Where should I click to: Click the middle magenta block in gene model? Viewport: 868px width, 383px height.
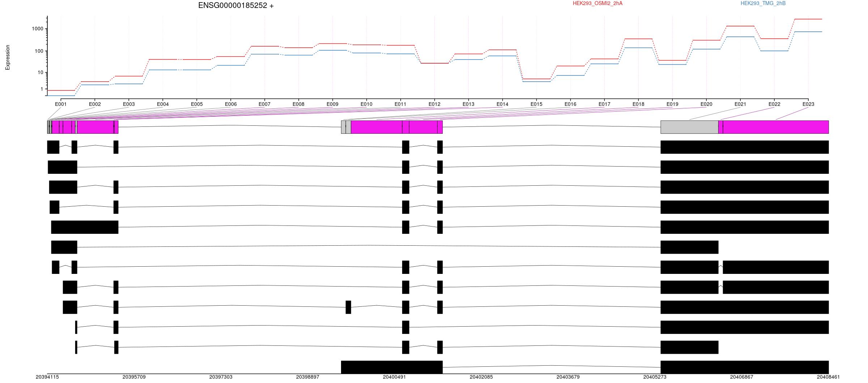point(376,127)
